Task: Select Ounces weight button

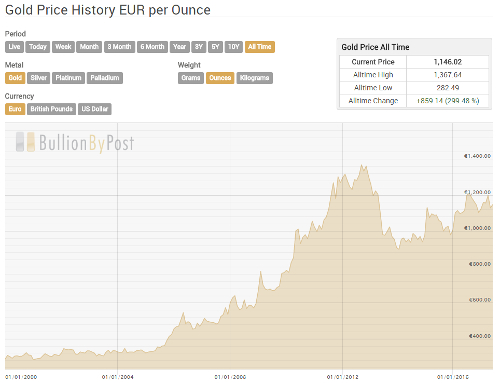Action: coord(220,78)
